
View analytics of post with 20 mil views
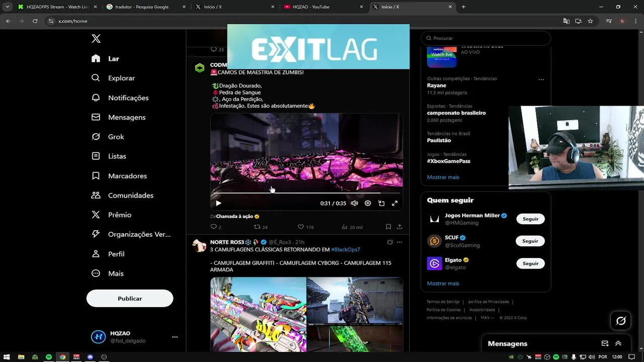(x=352, y=227)
